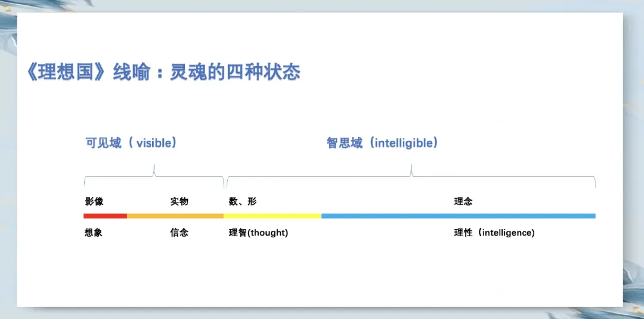Select the 影像 label
The image size is (644, 319).
click(94, 202)
